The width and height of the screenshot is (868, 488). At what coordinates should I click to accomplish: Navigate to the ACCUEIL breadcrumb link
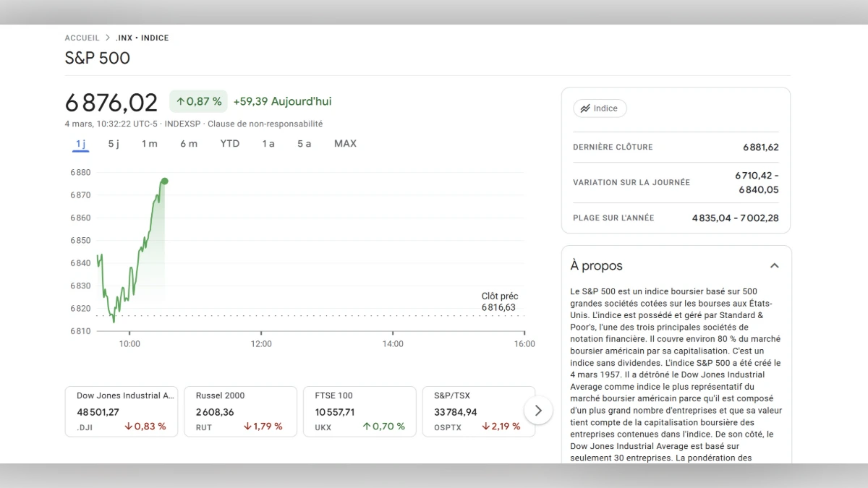pyautogui.click(x=82, y=38)
